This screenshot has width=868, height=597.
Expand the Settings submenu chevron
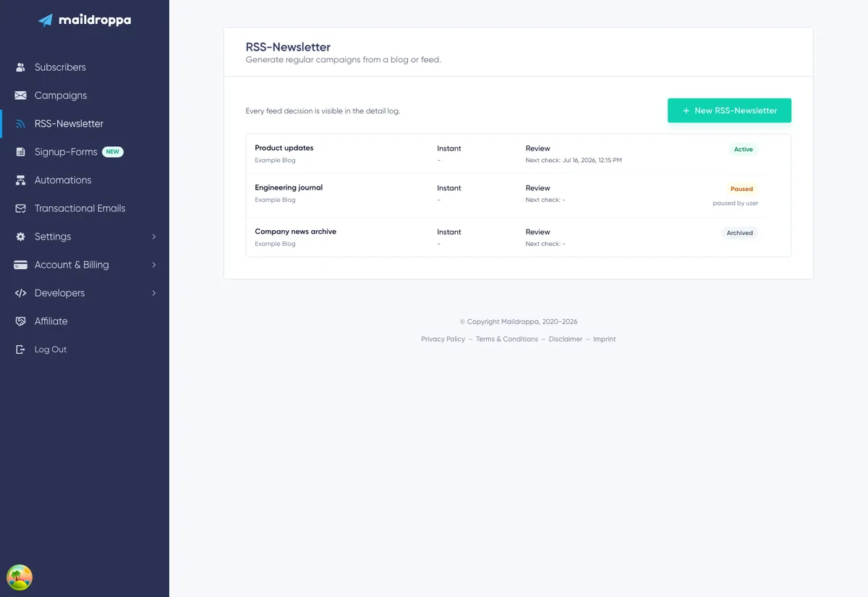click(154, 237)
